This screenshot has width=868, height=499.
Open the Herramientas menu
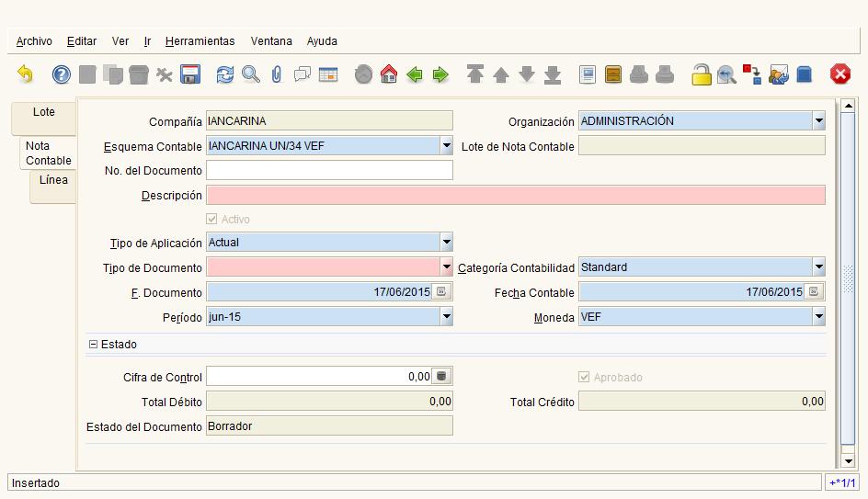[200, 41]
